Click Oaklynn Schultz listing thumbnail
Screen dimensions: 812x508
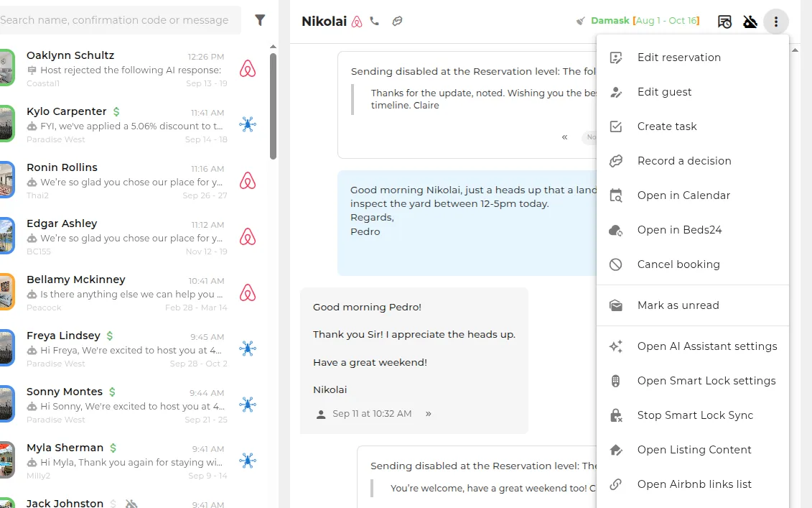point(6,68)
